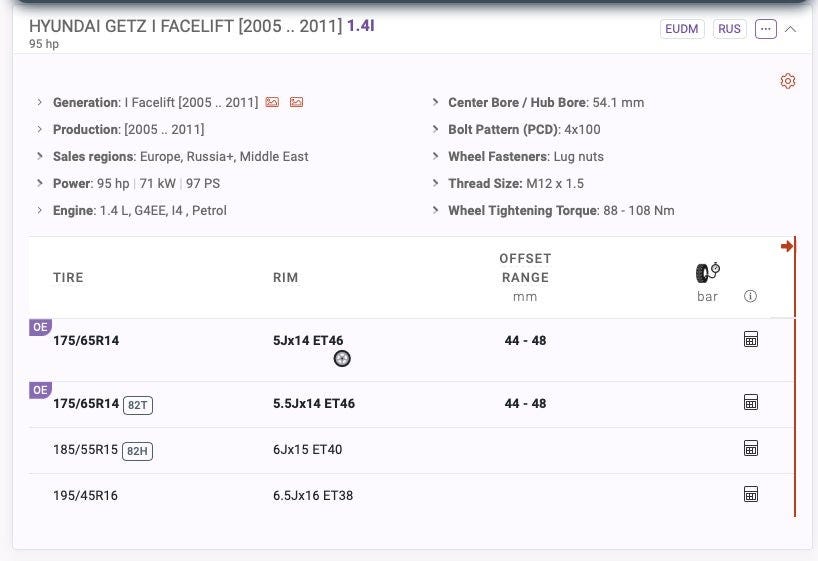Click the purple 1.4I engine label
This screenshot has height=561, width=818.
(361, 26)
